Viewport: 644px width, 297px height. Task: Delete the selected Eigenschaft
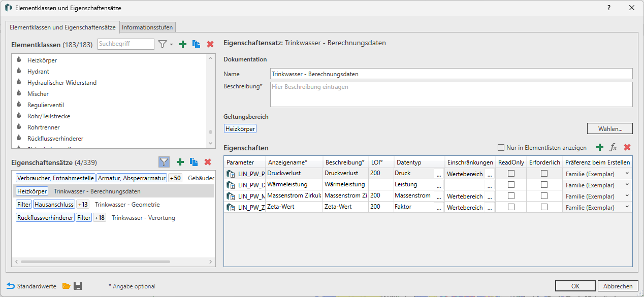click(x=627, y=147)
